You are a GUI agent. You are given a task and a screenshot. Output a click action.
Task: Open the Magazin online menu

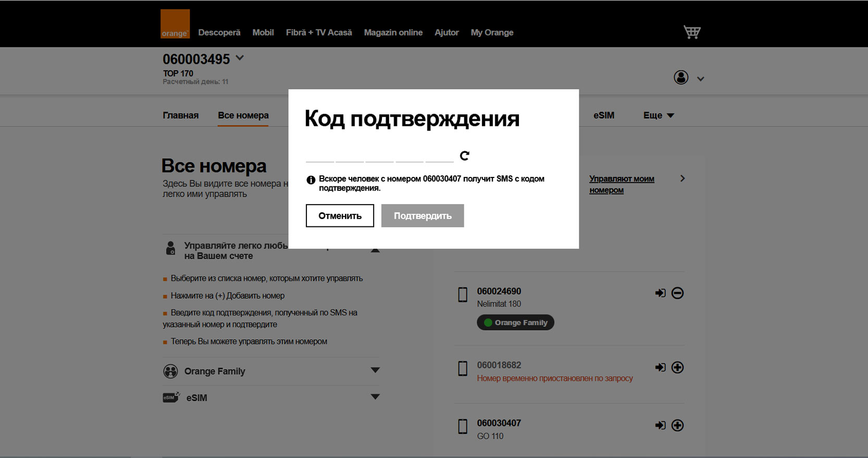coord(393,32)
